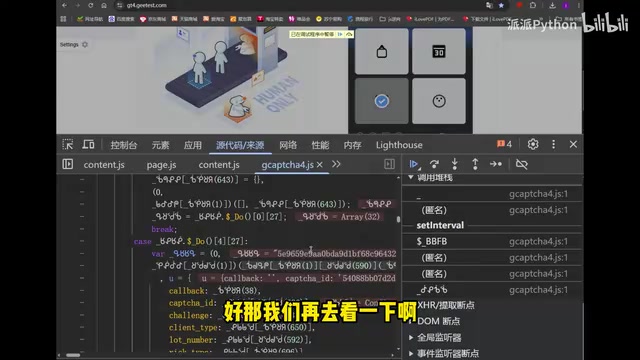Toggle the debugger sidebar pane icon
Image resolution: width=640 pixels, height=360 pixels.
click(389, 164)
